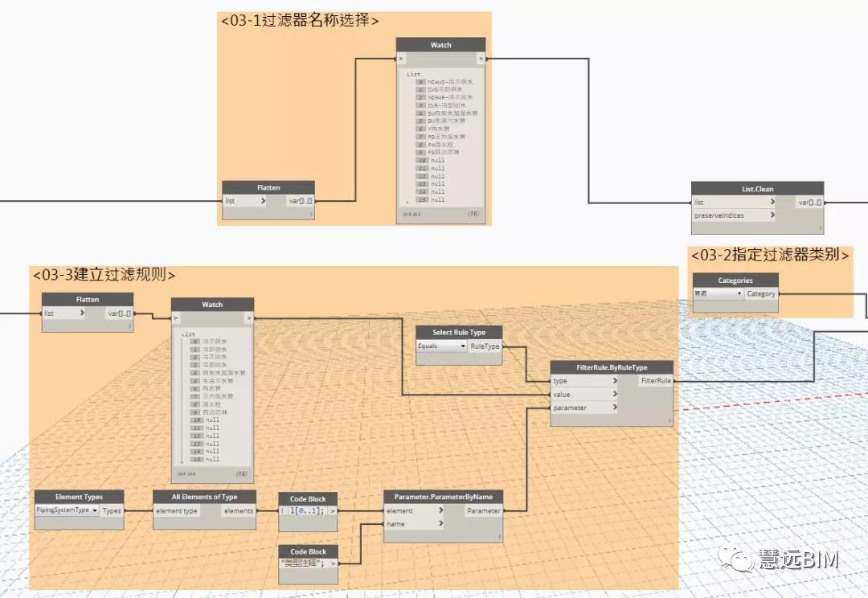Click the 'list' input port of upper Flatten

click(245, 201)
